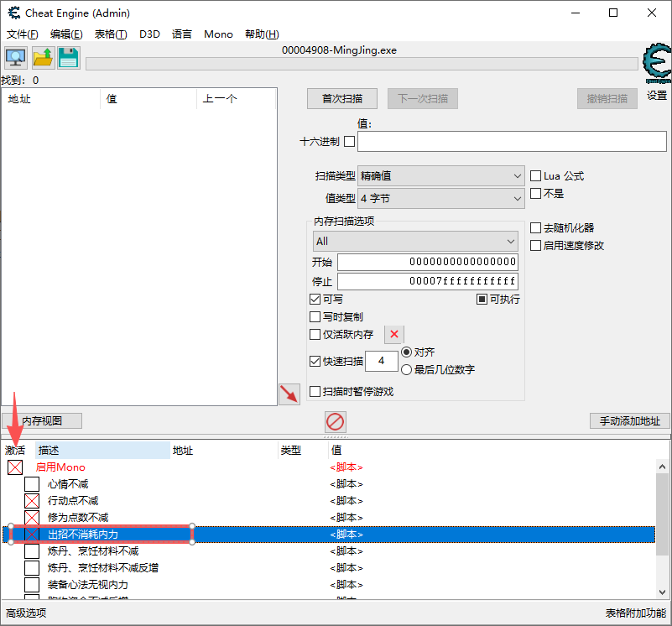Select the 心情不减 row text
Screen dimensions: 672x626
point(68,484)
